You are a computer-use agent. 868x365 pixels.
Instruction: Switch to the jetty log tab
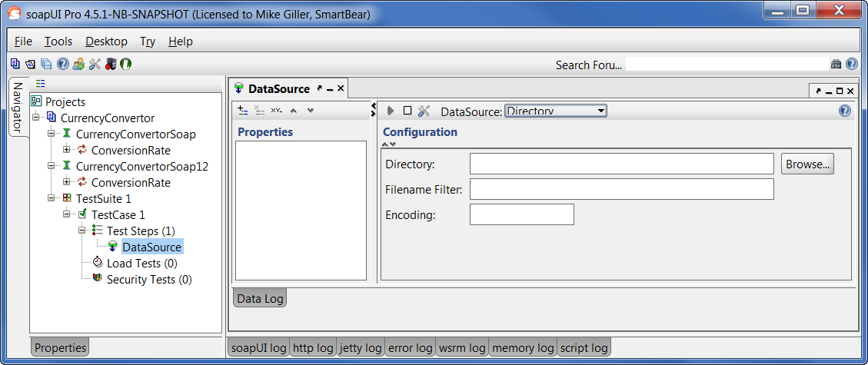[x=361, y=348]
